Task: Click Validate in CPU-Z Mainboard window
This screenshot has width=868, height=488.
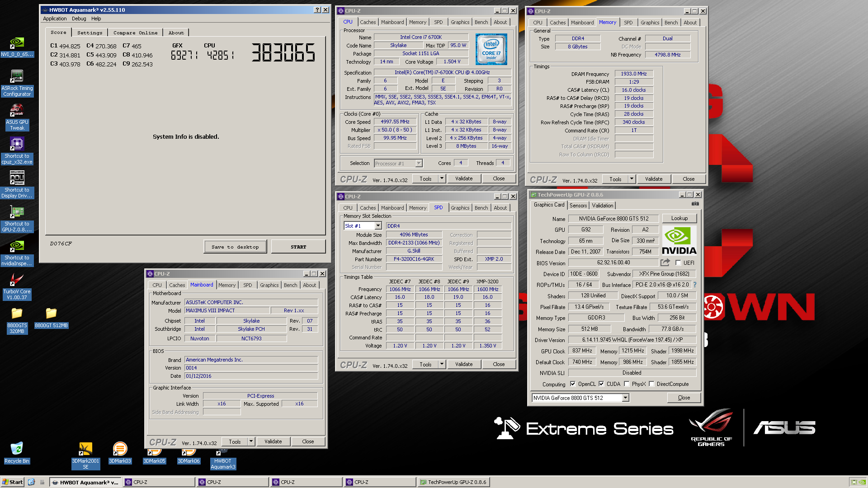Action: click(273, 441)
